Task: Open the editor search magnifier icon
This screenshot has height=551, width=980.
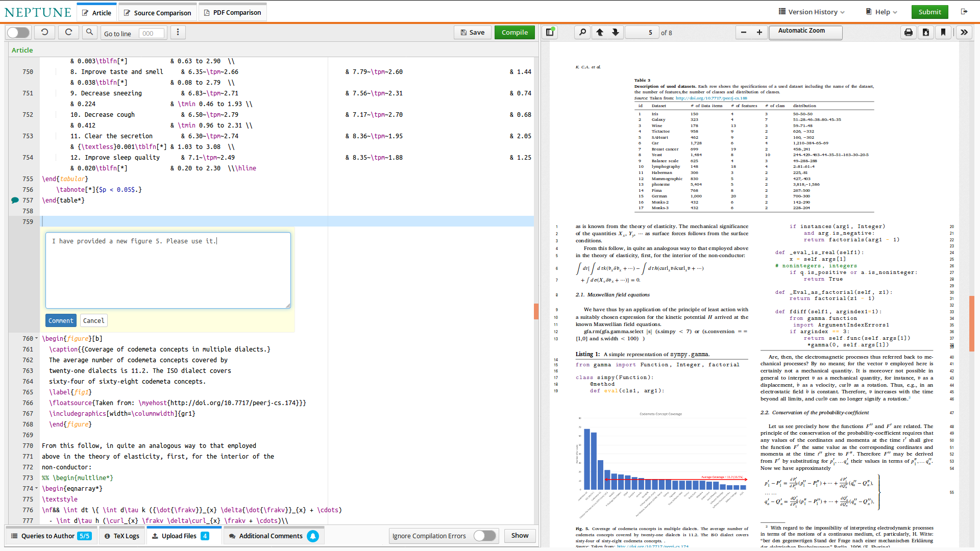Action: (89, 32)
